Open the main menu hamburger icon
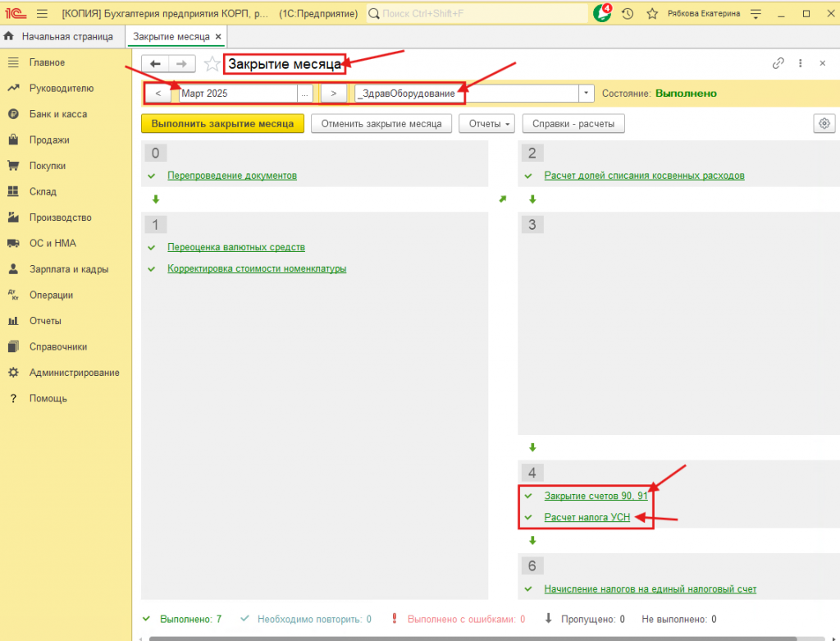The width and height of the screenshot is (840, 641). pyautogui.click(x=43, y=13)
